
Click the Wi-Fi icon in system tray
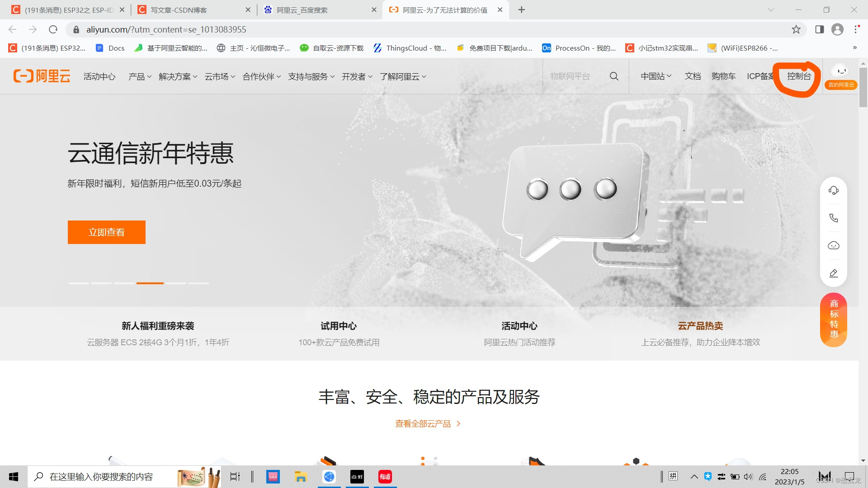coord(762,476)
